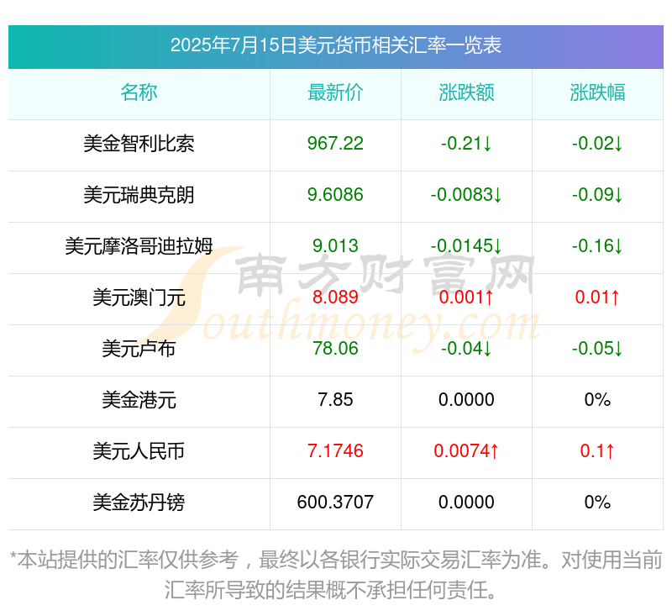Screen dimensions: 672x616
Task: Click the change value -0.0083↓
Action: click(466, 195)
